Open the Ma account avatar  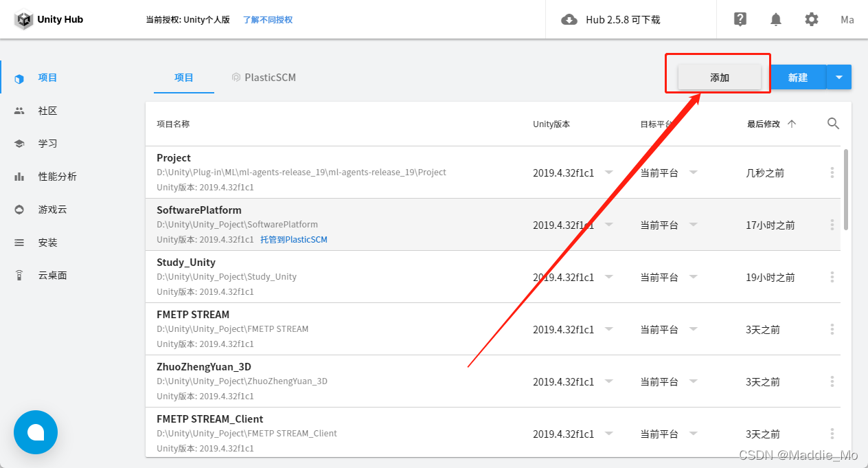(x=847, y=19)
